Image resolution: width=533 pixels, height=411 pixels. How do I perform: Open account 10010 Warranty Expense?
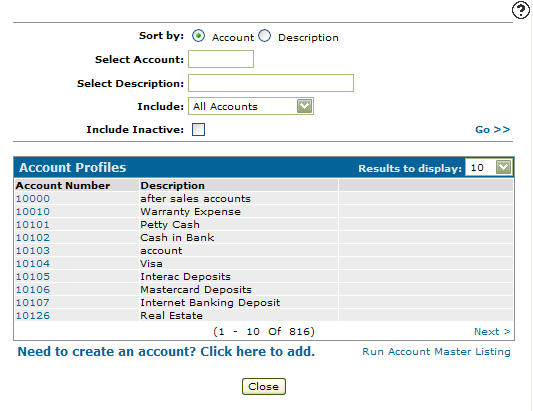(33, 211)
